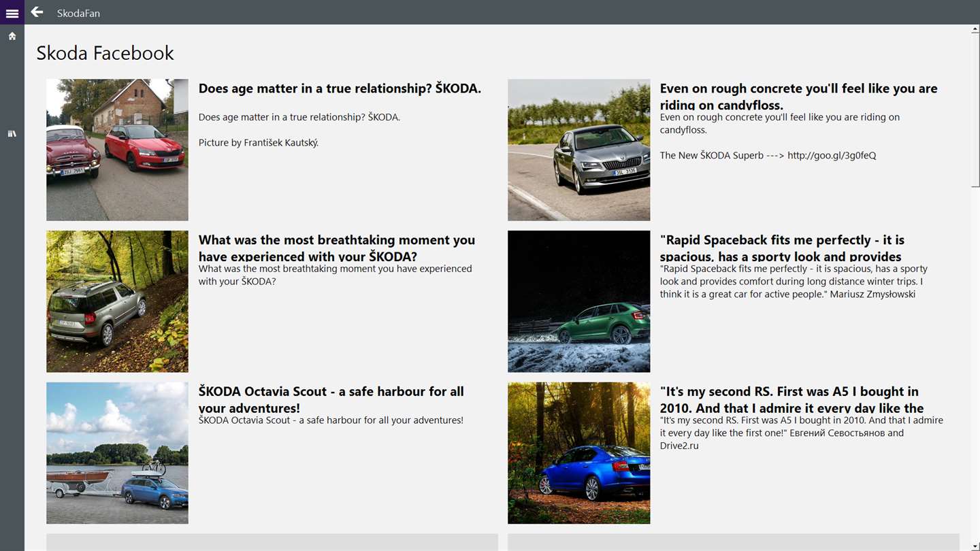
Task: Open bold headline "ŠKODA Octavia Scout - a safe harbour"
Action: [331, 399]
